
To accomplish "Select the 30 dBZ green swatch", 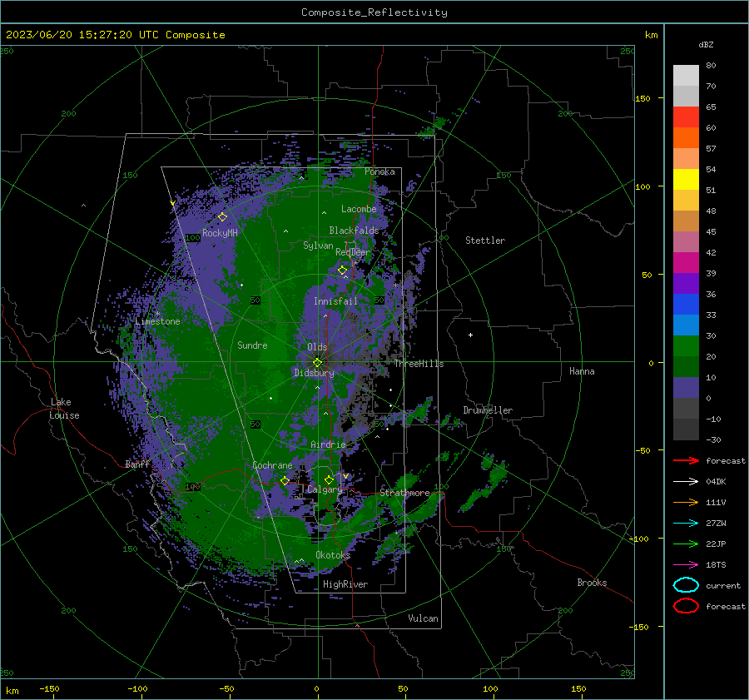I will pyautogui.click(x=686, y=345).
